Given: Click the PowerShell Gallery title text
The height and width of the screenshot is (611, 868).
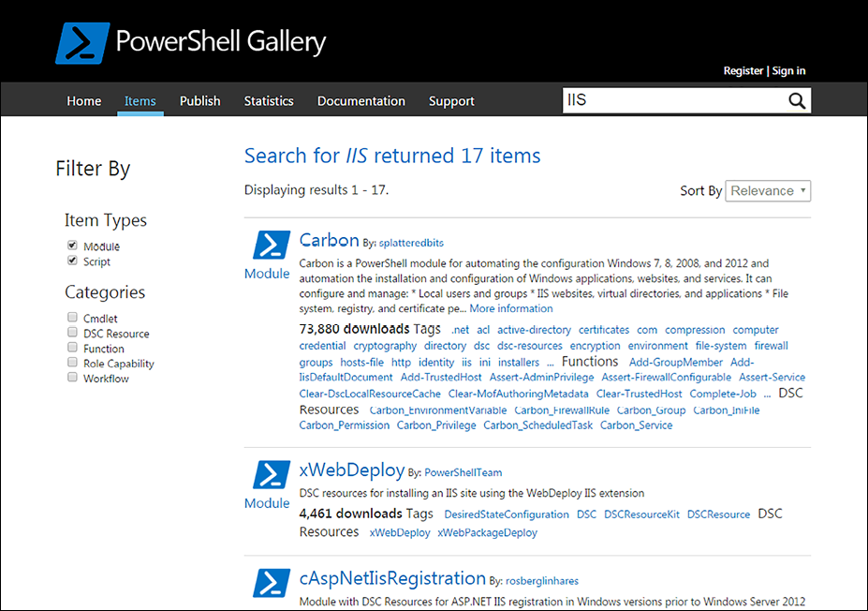Looking at the screenshot, I should [221, 42].
